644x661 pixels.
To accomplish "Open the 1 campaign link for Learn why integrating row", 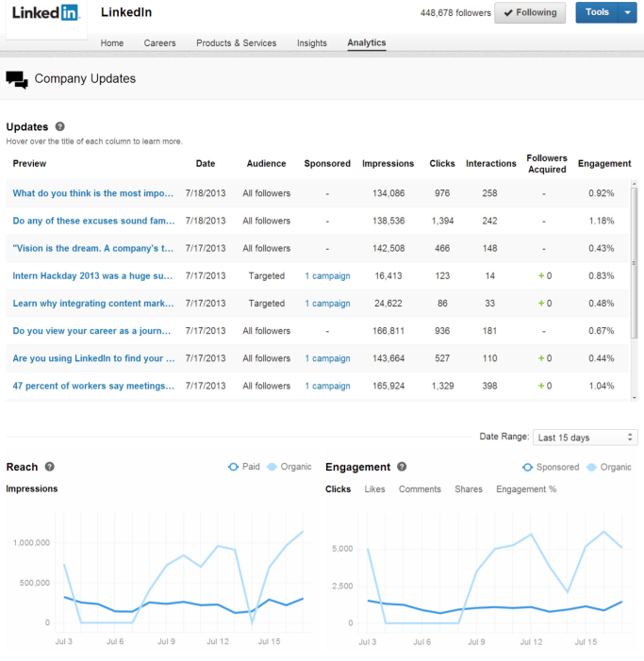I will (x=327, y=303).
